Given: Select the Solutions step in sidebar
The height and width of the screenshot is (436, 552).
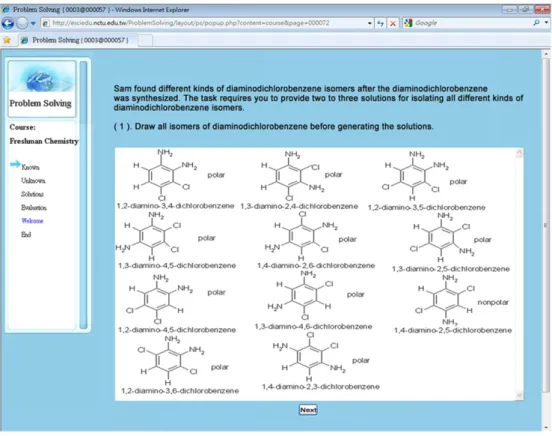Looking at the screenshot, I should pyautogui.click(x=32, y=194).
